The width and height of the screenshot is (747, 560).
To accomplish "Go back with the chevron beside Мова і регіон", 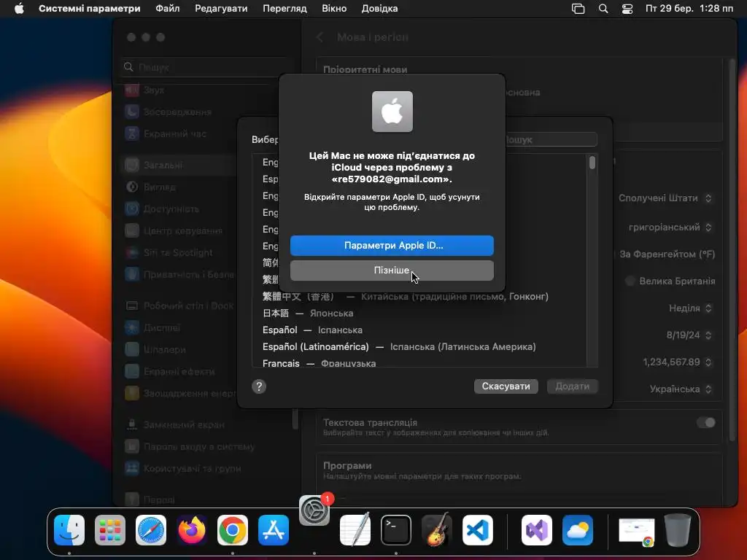I will point(320,37).
